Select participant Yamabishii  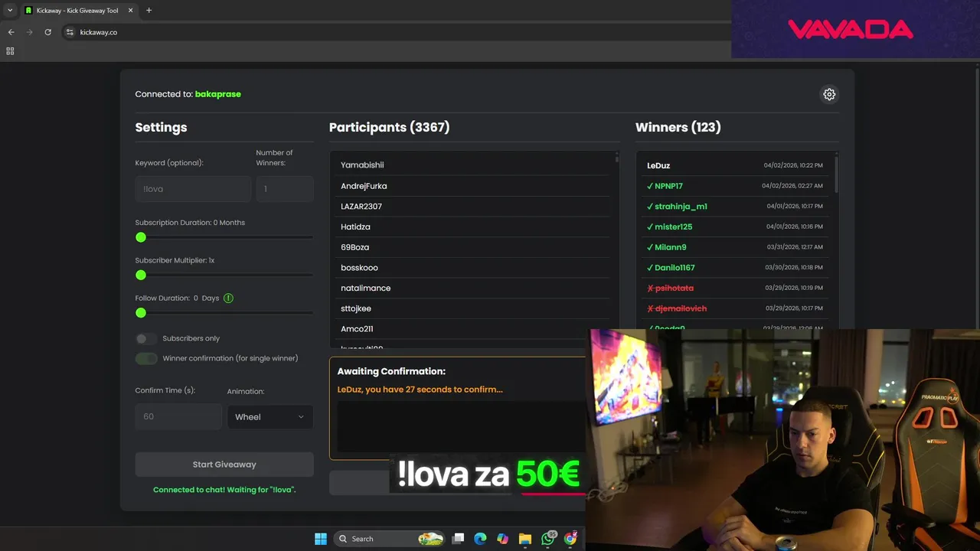475,165
